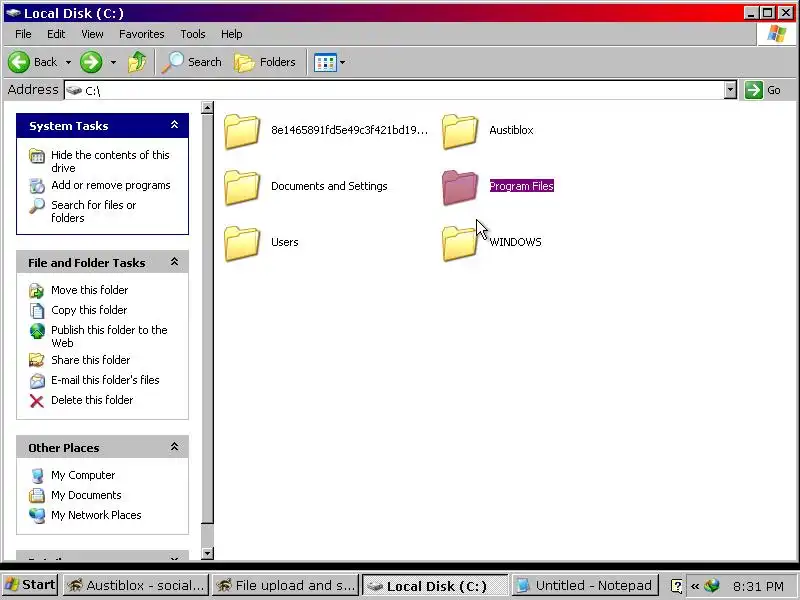Click the task pane scrollbar thumb

[207, 319]
